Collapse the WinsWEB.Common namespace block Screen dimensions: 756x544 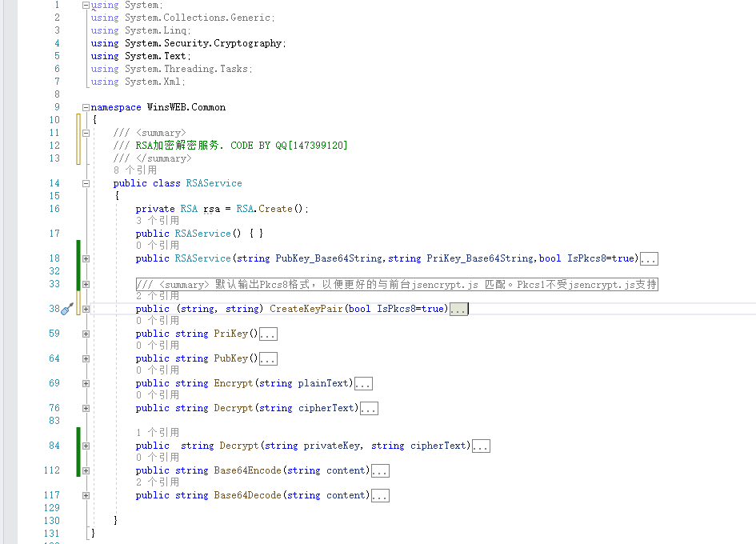click(x=86, y=107)
